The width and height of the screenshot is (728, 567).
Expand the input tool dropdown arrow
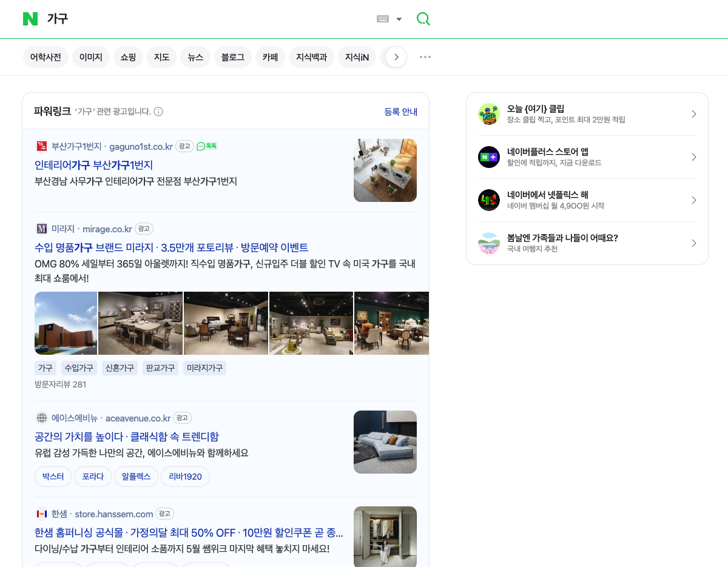pyautogui.click(x=399, y=19)
